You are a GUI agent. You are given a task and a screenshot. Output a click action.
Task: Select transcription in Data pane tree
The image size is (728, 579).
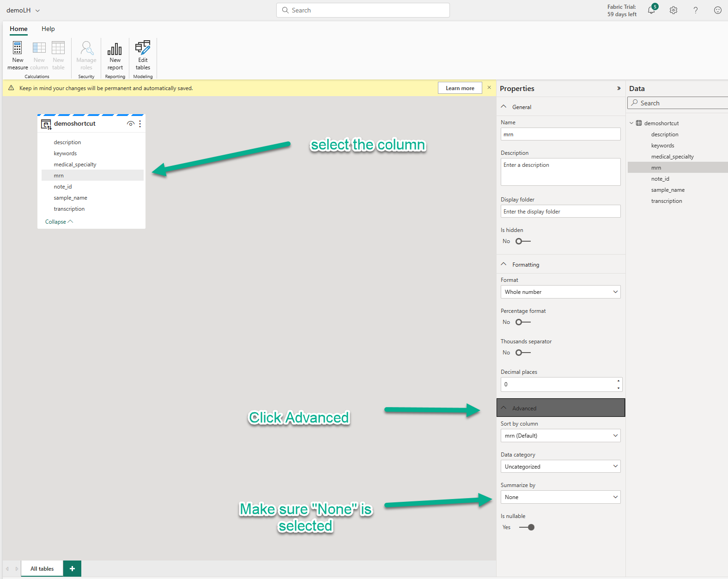click(x=667, y=201)
